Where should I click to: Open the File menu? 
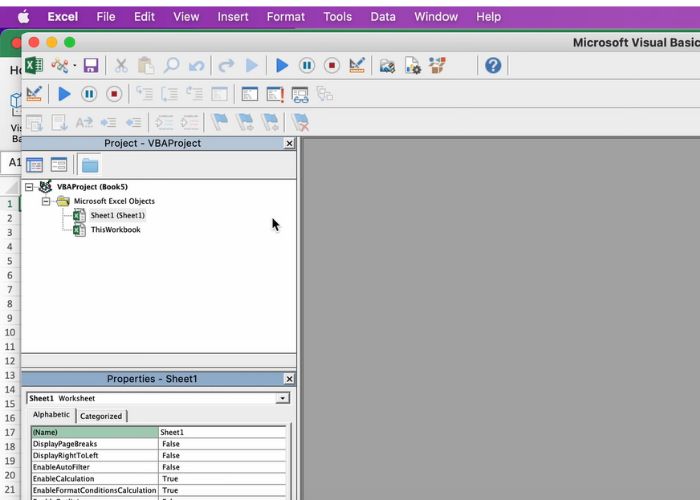(x=106, y=17)
